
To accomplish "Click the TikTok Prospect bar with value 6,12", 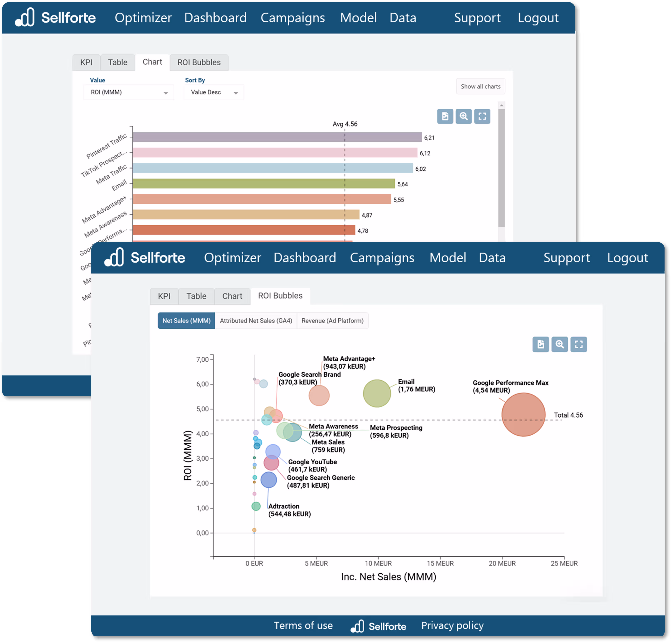I will click(x=275, y=153).
